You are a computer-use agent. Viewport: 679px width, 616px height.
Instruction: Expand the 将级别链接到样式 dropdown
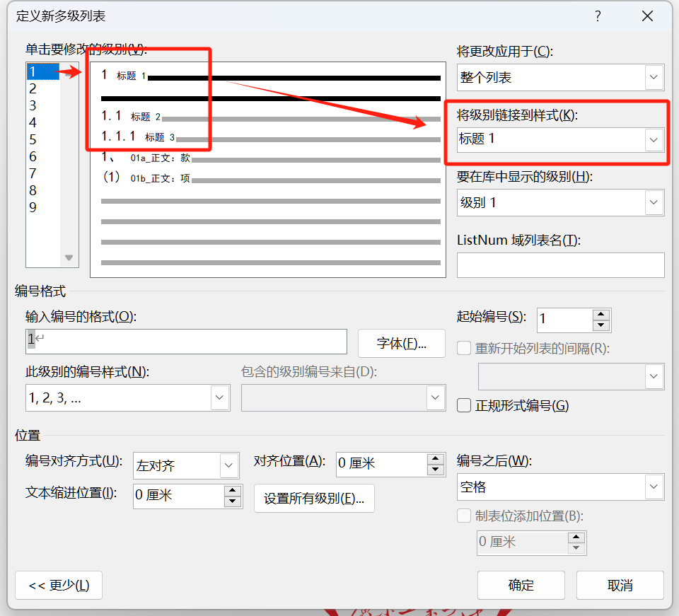[654, 140]
